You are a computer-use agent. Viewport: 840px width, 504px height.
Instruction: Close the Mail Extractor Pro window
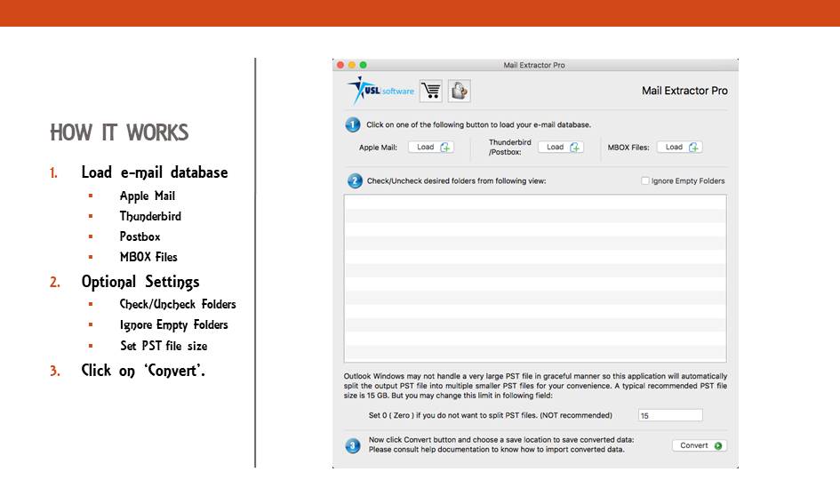tap(340, 65)
